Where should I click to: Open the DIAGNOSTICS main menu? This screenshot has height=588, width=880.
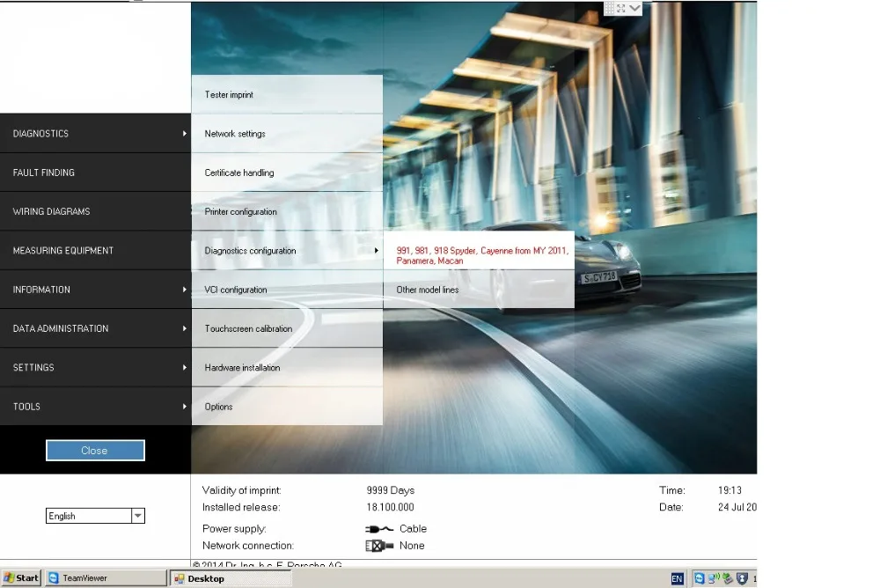click(x=95, y=134)
